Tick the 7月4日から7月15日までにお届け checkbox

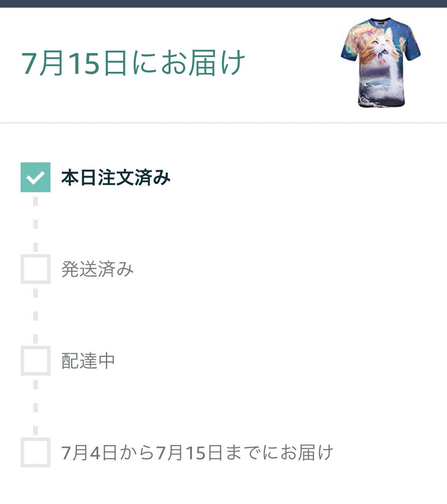click(x=35, y=452)
